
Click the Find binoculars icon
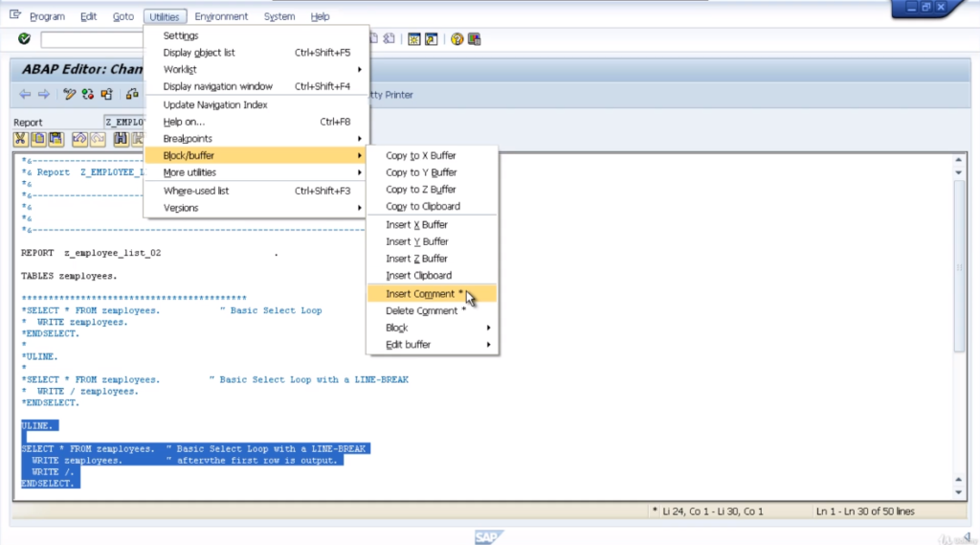[x=121, y=139]
